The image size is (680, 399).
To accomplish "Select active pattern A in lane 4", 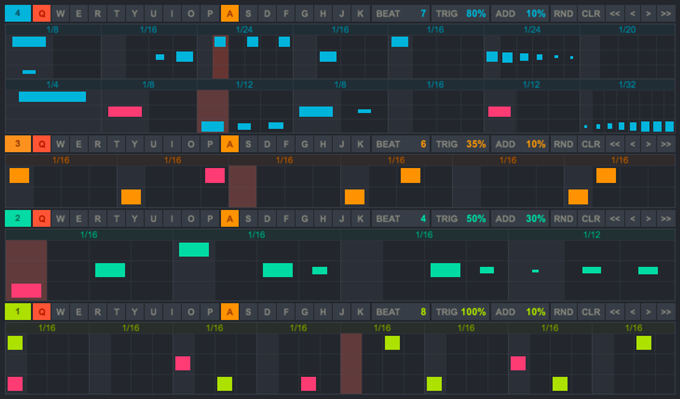I will (229, 13).
